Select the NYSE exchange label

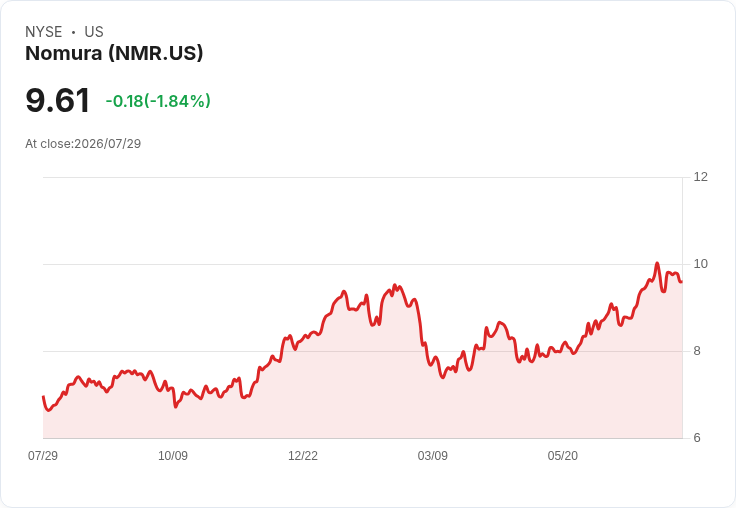coord(44,32)
